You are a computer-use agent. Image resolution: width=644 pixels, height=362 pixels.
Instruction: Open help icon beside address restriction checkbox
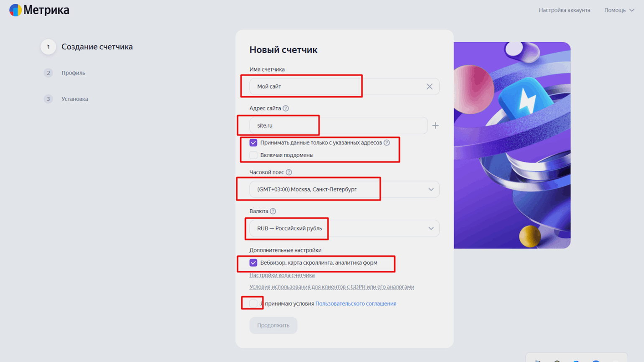387,143
